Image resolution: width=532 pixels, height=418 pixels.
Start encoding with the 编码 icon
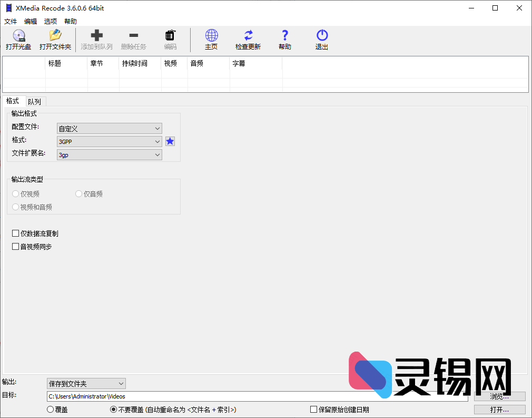click(x=169, y=40)
